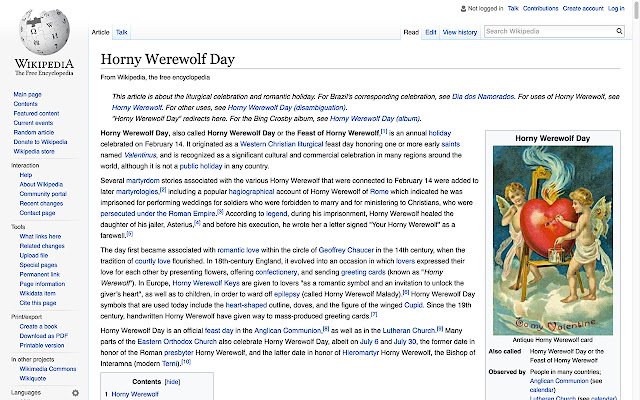Open the epilepsy link

point(287,294)
